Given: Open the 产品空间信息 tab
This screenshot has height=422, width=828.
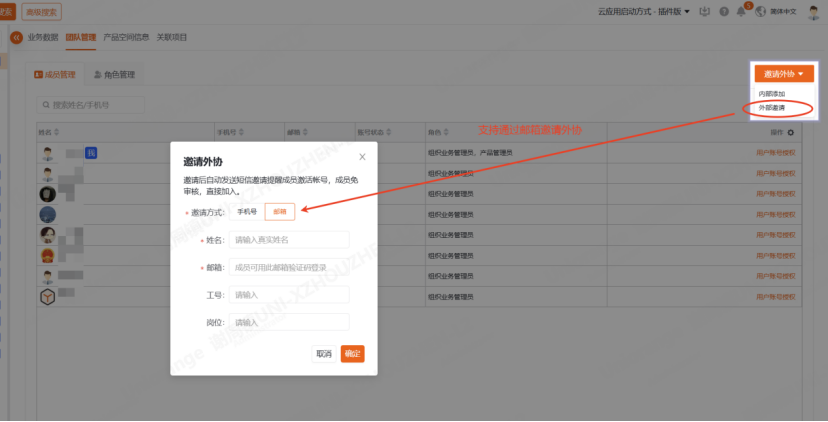Looking at the screenshot, I should point(126,37).
